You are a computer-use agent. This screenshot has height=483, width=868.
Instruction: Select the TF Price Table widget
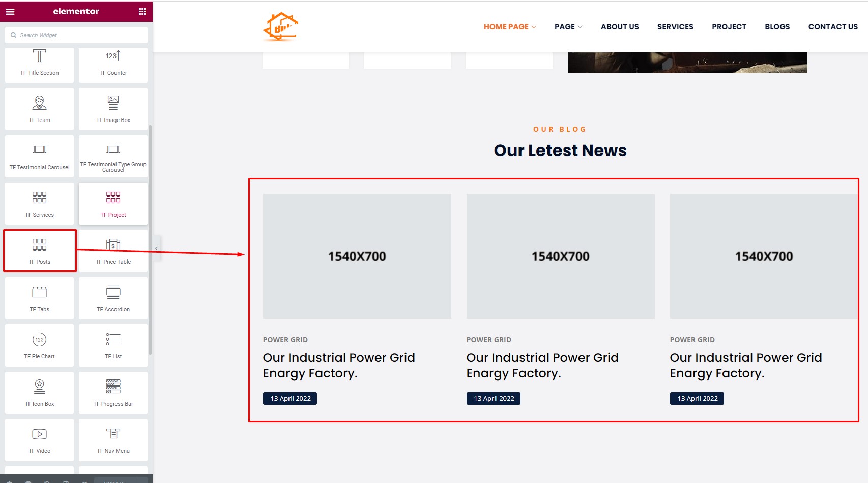pyautogui.click(x=113, y=251)
